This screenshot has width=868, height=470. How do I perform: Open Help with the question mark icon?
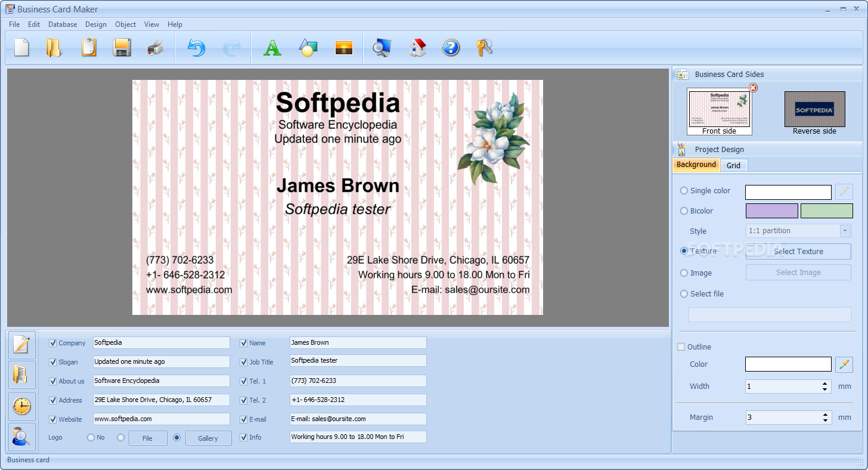[x=451, y=48]
